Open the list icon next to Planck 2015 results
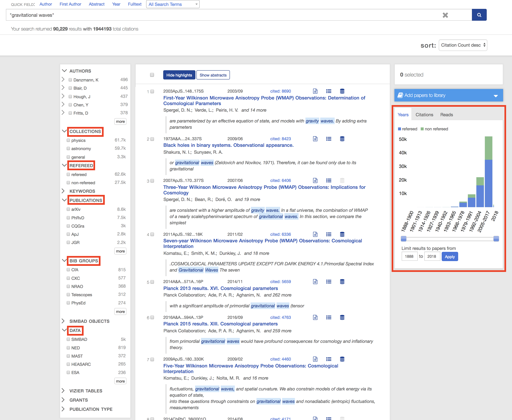 coord(329,317)
